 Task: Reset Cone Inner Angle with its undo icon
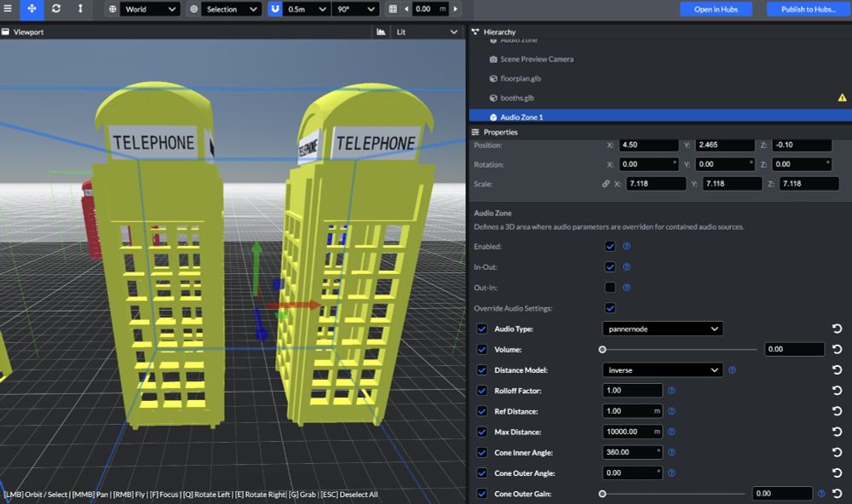coord(838,452)
